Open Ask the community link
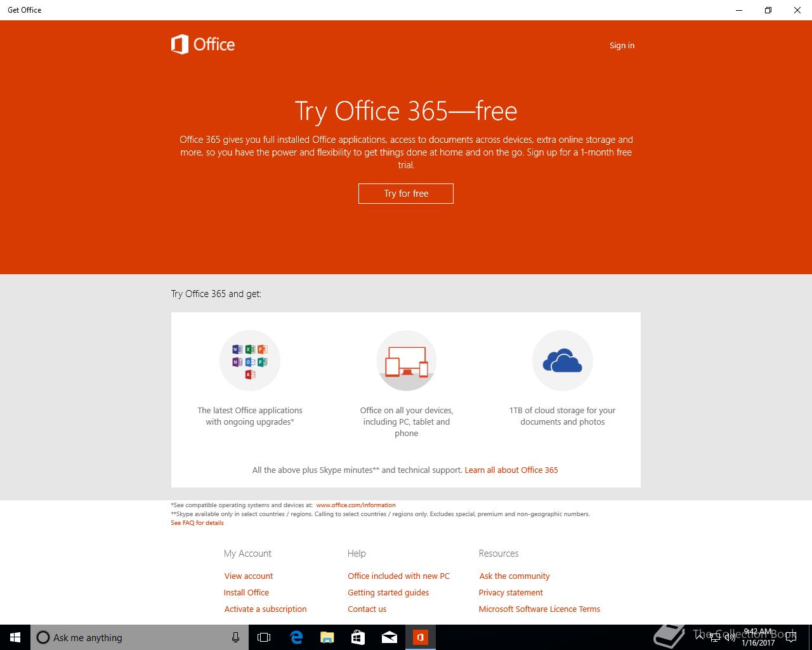This screenshot has height=650, width=812. (514, 576)
